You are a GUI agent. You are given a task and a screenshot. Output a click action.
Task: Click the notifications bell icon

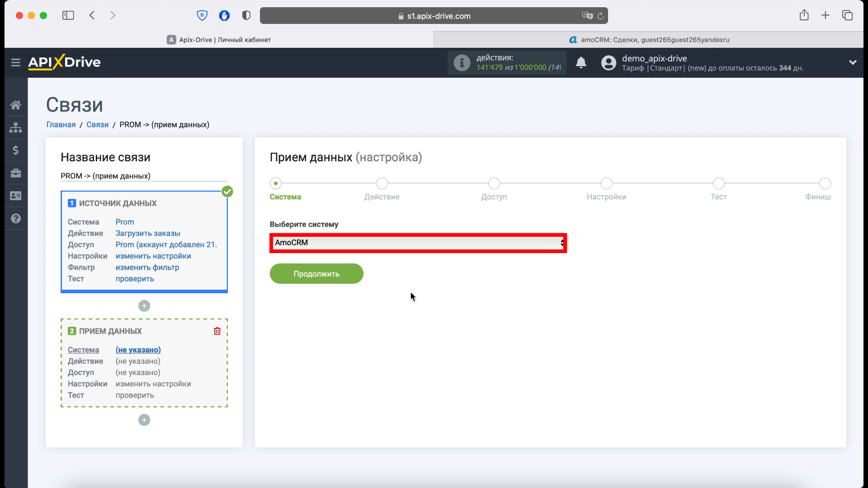point(581,63)
